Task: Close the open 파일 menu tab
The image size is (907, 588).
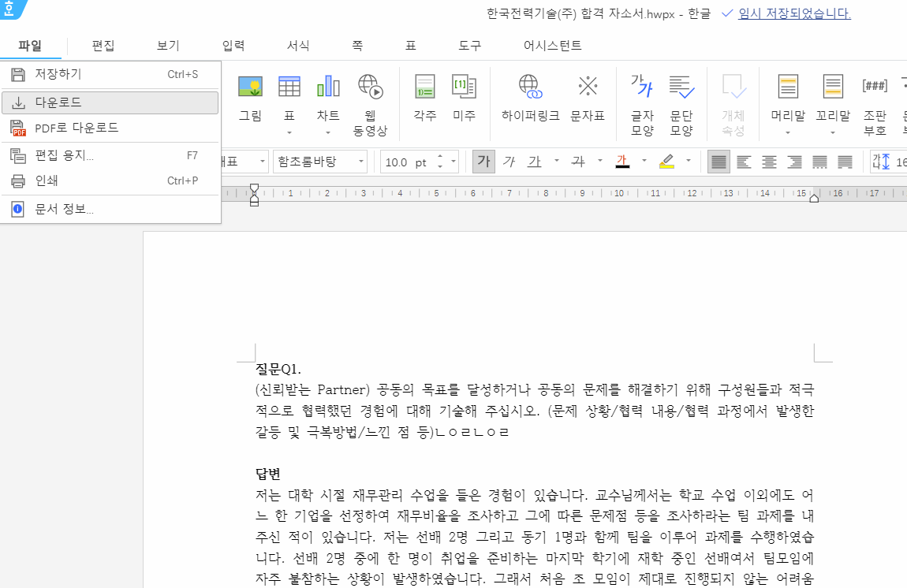Action: 30,46
